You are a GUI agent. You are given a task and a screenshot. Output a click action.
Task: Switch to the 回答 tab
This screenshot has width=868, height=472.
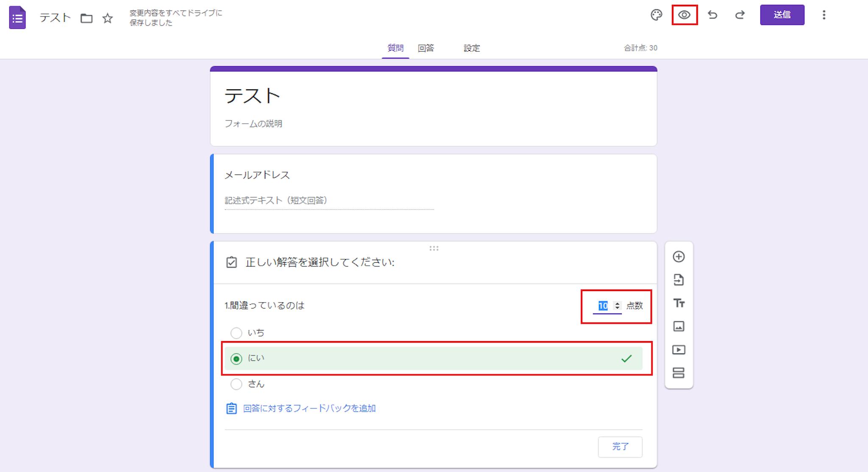click(x=426, y=48)
